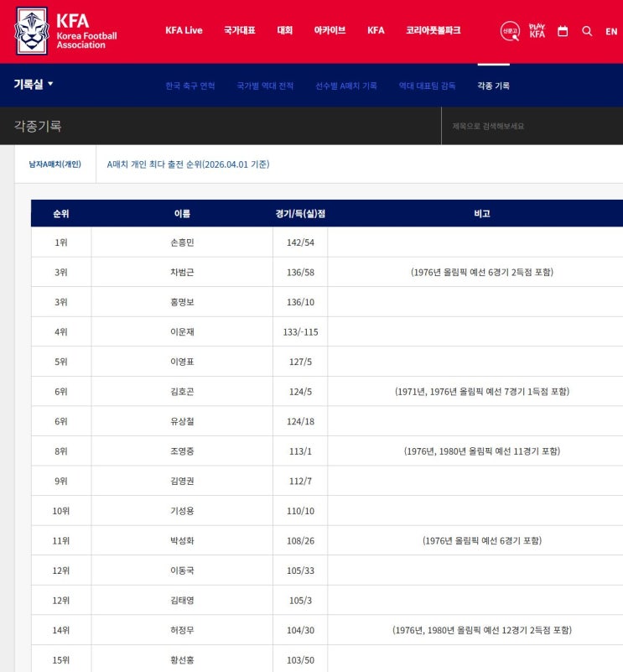Select player name 박성화
This screenshot has width=623, height=672.
click(x=182, y=540)
